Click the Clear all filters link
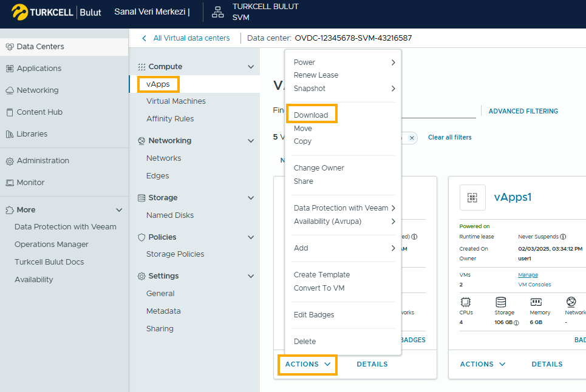 (449, 138)
